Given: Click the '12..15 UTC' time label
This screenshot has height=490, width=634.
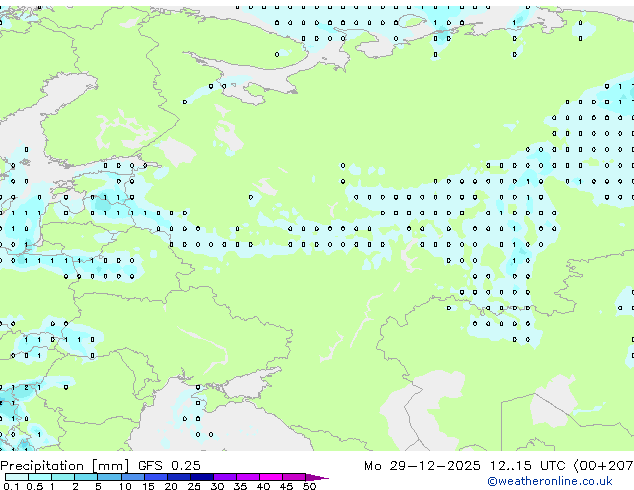Looking at the screenshot, I should tap(527, 466).
